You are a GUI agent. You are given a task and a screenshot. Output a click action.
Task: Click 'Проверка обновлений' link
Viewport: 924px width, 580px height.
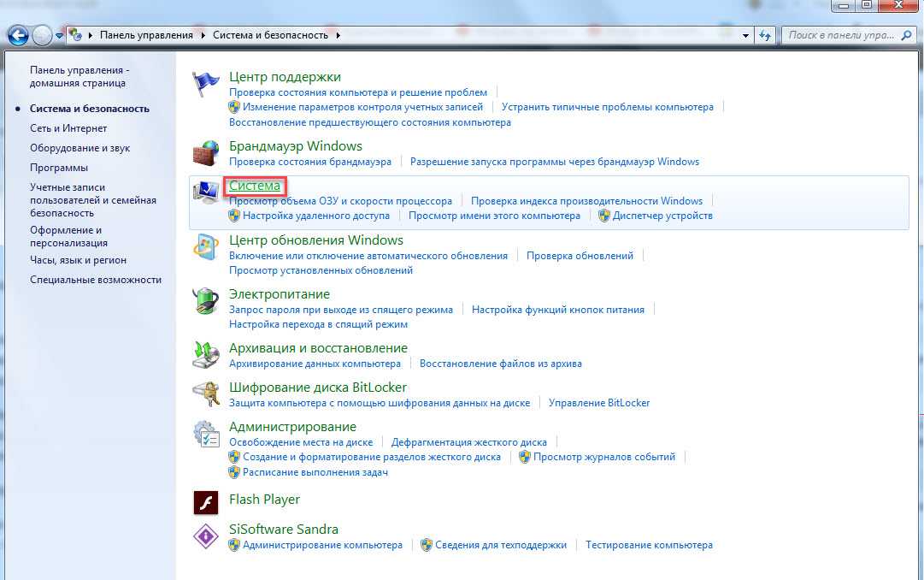pyautogui.click(x=580, y=256)
